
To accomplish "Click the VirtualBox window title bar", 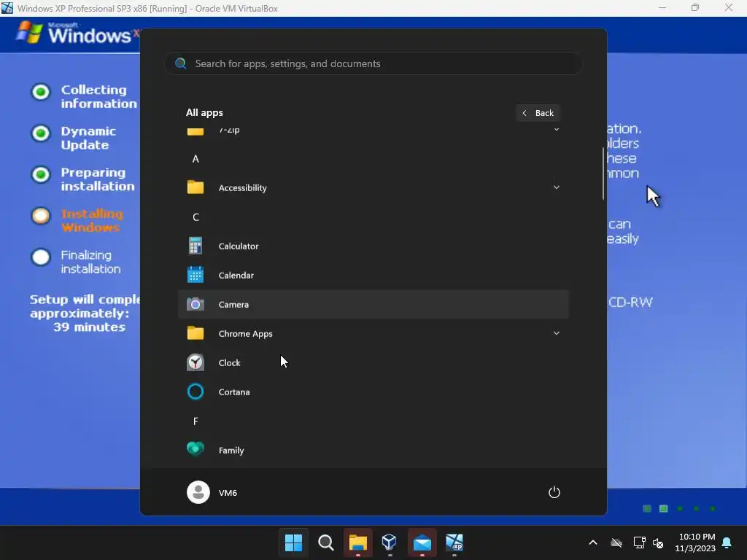I will [373, 8].
